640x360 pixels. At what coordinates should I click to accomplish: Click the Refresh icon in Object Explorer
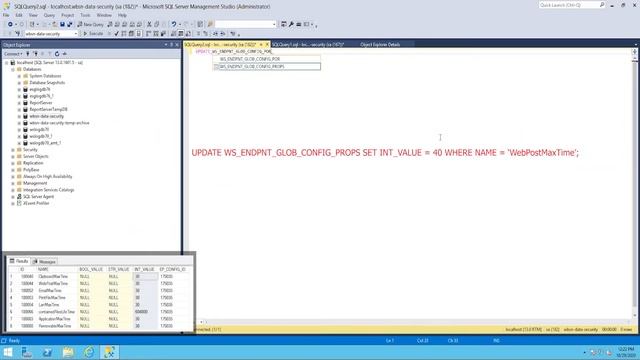(57, 54)
